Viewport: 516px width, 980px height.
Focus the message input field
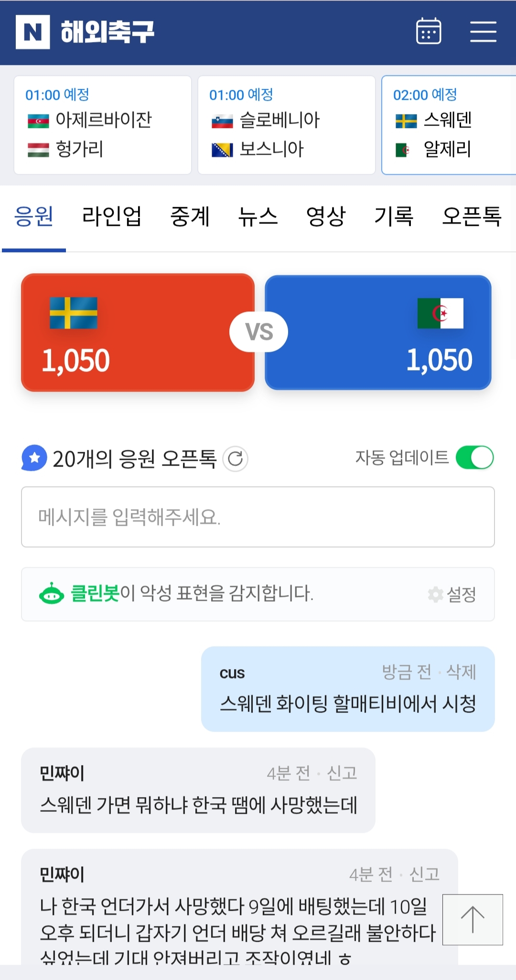(258, 517)
